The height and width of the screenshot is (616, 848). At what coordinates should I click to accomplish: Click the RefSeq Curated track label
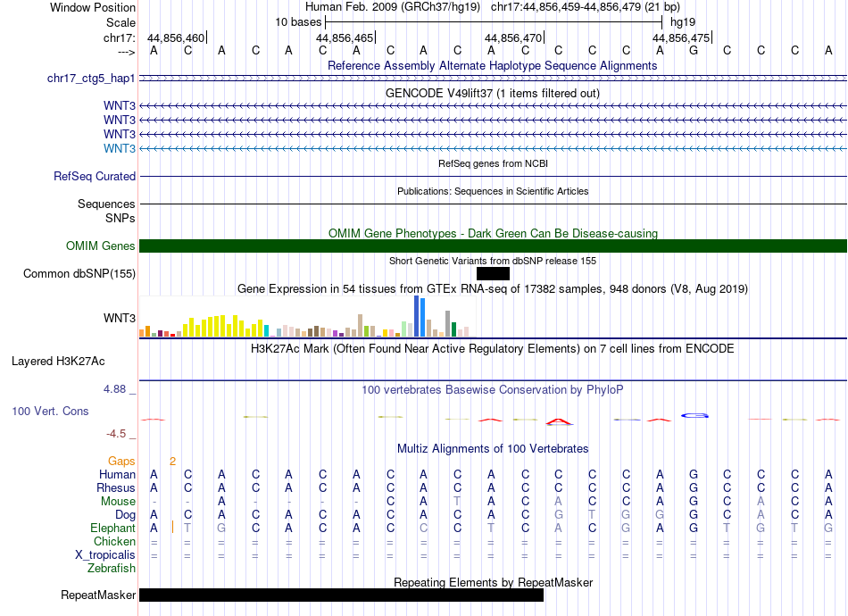(x=95, y=176)
